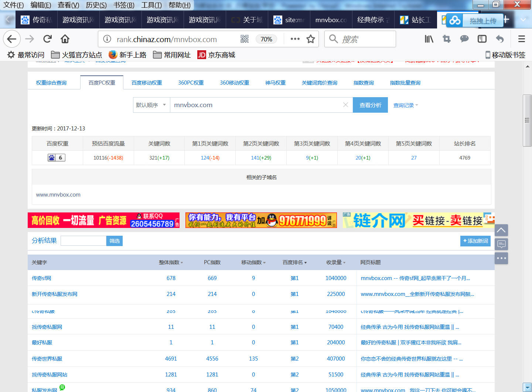The width and height of the screenshot is (532, 392).
Task: Click the 分析结果 filter text field
Action: coord(83,241)
